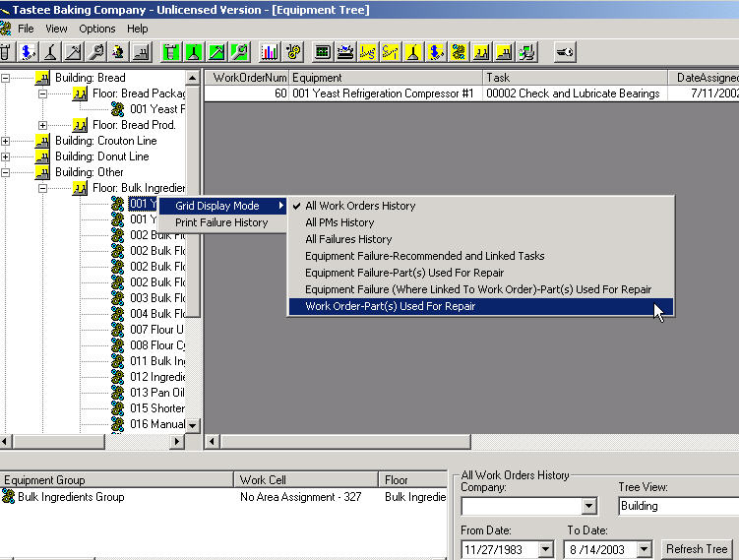Image resolution: width=739 pixels, height=560 pixels.
Task: Expand the Building: Crouton Line node
Action: point(5,141)
